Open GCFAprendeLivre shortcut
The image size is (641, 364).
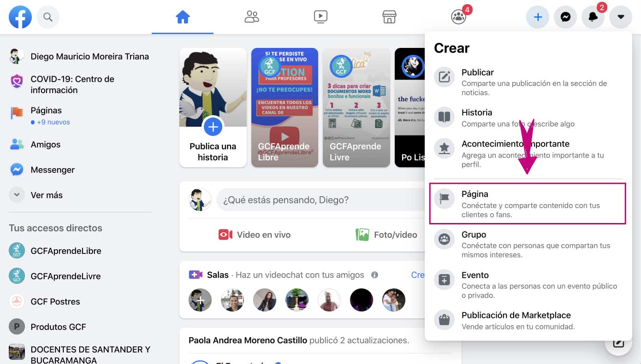[79, 276]
